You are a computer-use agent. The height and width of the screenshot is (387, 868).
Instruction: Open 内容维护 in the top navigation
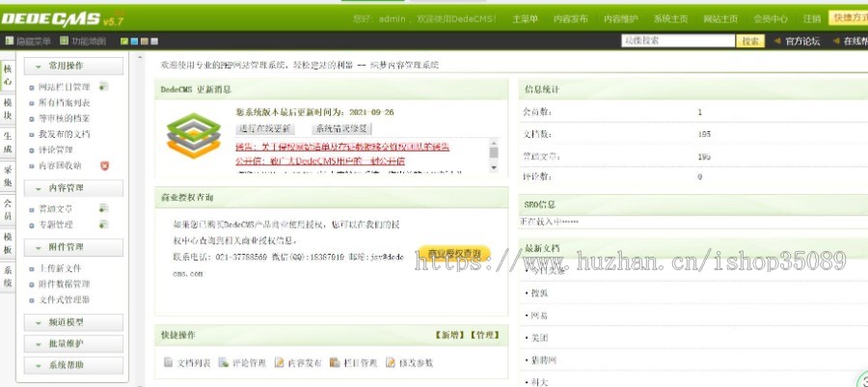[620, 19]
